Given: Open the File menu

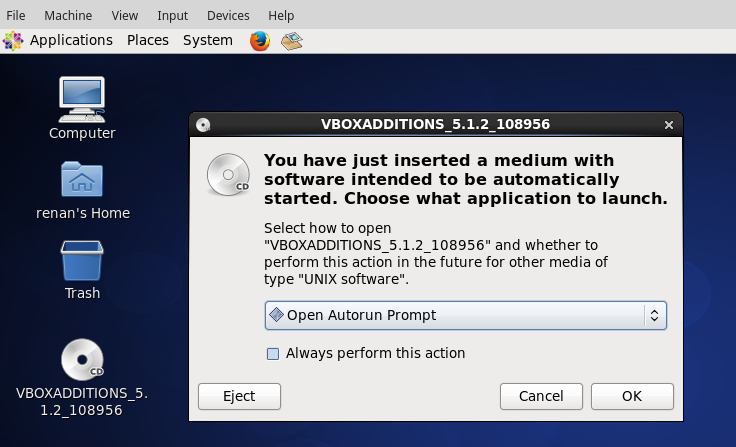Looking at the screenshot, I should [x=15, y=15].
